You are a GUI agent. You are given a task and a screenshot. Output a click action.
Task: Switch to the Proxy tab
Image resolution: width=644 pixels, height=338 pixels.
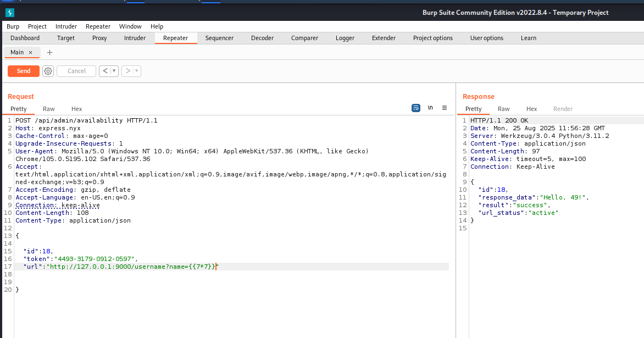tap(99, 38)
